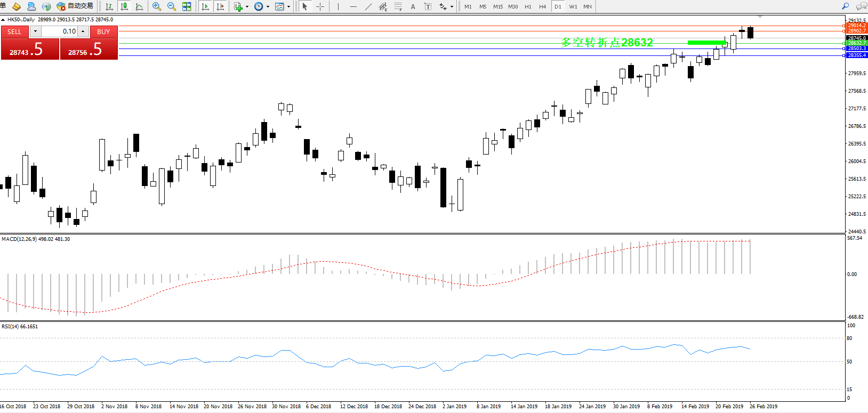Click the Zoom Out magnifier icon
This screenshot has width=868, height=413.
171,6
